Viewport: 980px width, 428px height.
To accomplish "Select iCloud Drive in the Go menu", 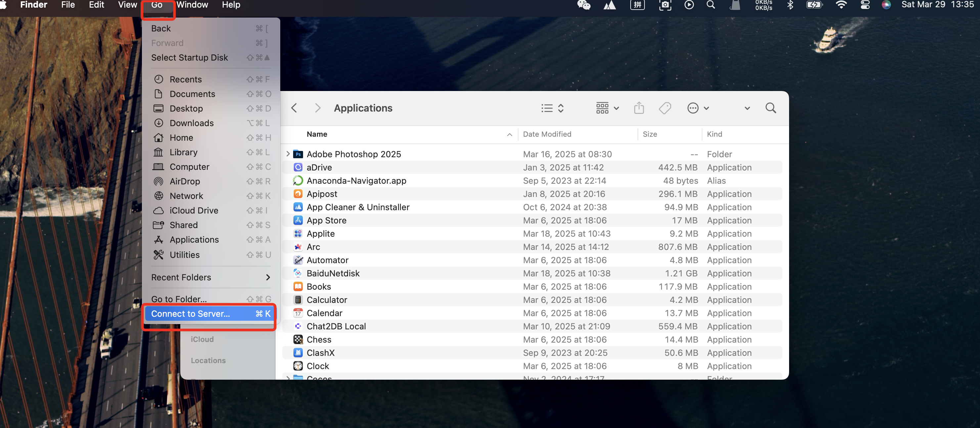I will click(x=210, y=211).
